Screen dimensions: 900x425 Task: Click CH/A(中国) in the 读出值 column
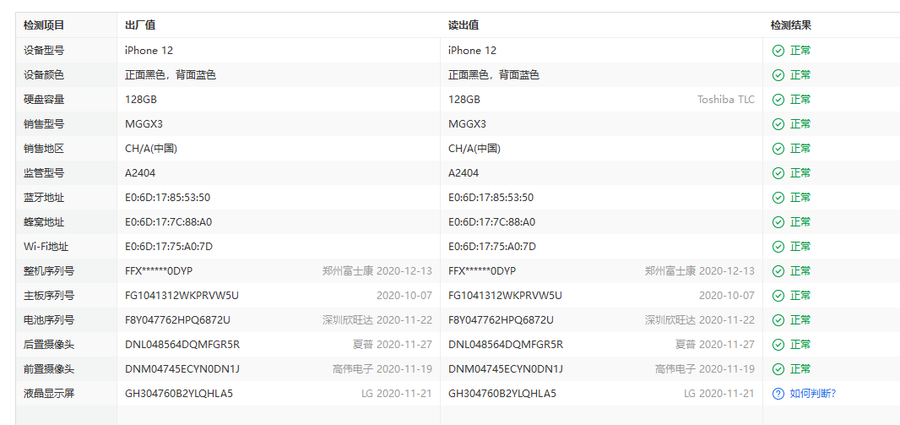(x=474, y=149)
